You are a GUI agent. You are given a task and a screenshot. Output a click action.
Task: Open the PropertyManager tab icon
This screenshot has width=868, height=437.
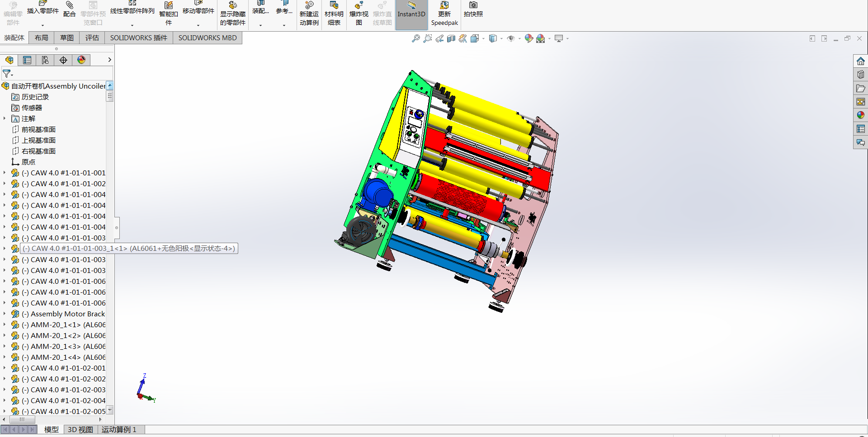coord(27,60)
